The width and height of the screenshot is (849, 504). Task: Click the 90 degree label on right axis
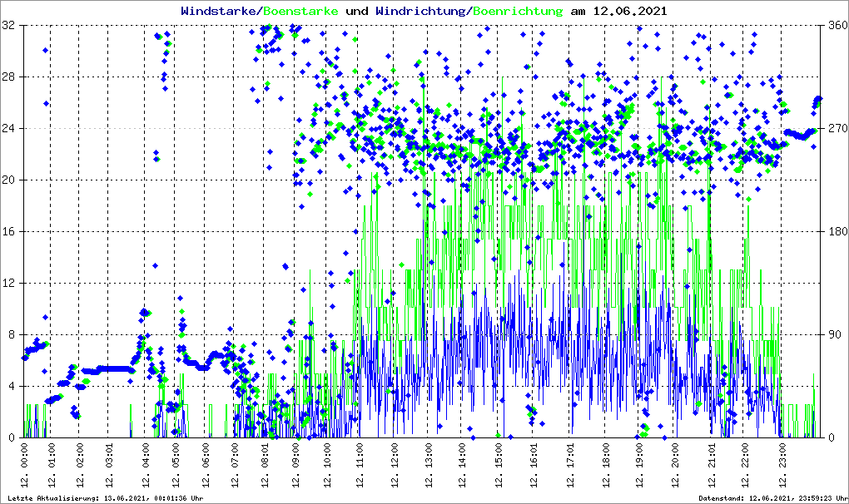click(832, 335)
